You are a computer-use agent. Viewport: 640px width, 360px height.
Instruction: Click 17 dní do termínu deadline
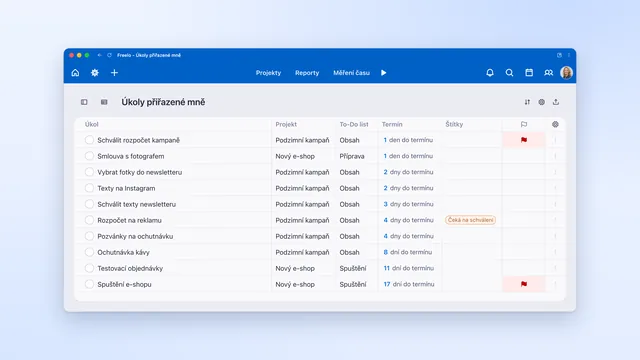point(409,284)
